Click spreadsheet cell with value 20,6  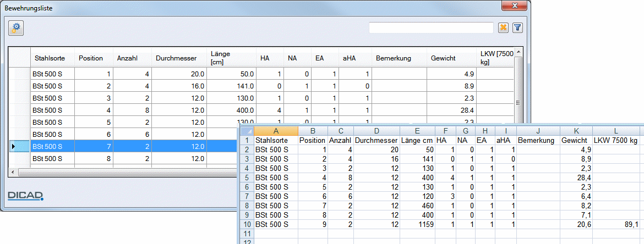(576, 224)
